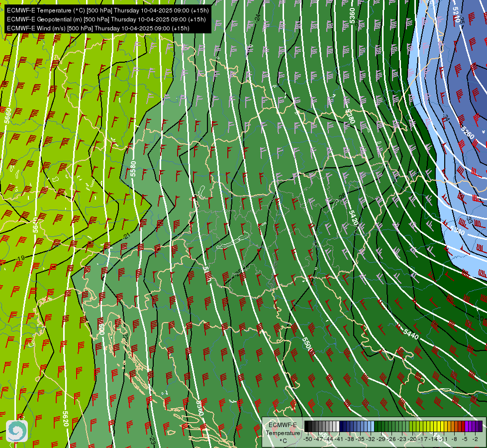Click the -20 value on legend scale

[412, 440]
